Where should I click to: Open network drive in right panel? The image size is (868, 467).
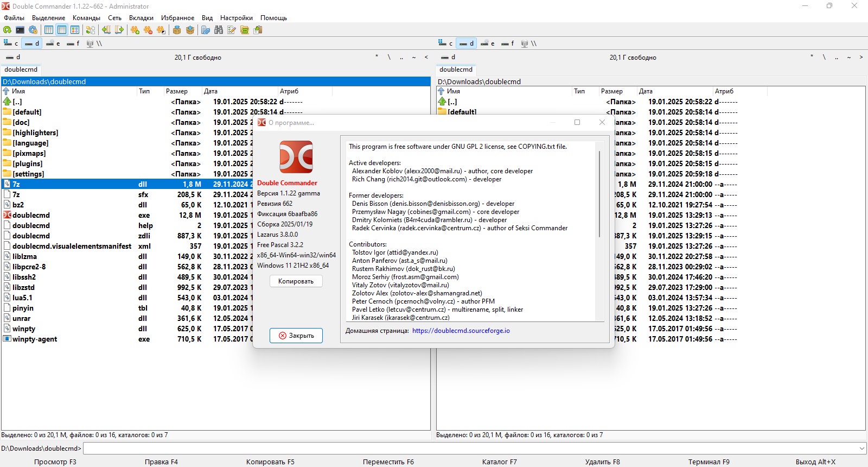click(528, 43)
